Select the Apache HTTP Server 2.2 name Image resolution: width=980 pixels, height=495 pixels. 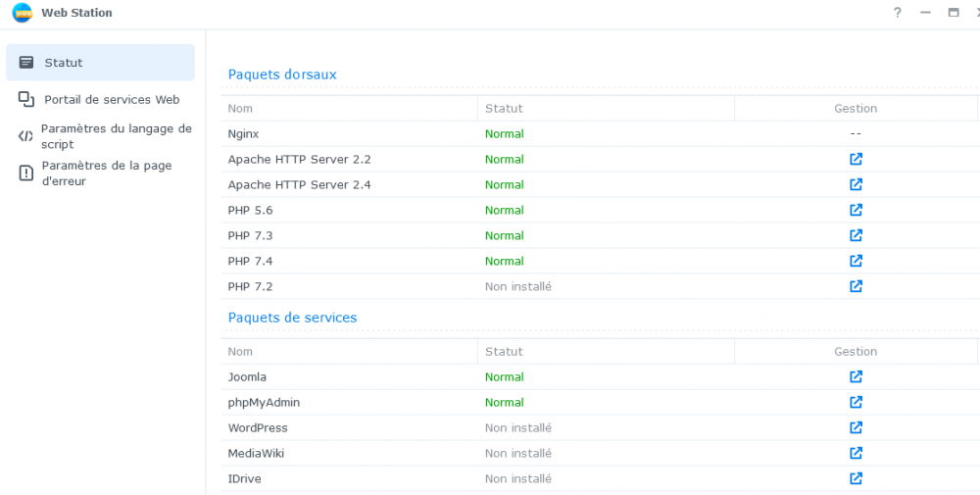coord(299,160)
